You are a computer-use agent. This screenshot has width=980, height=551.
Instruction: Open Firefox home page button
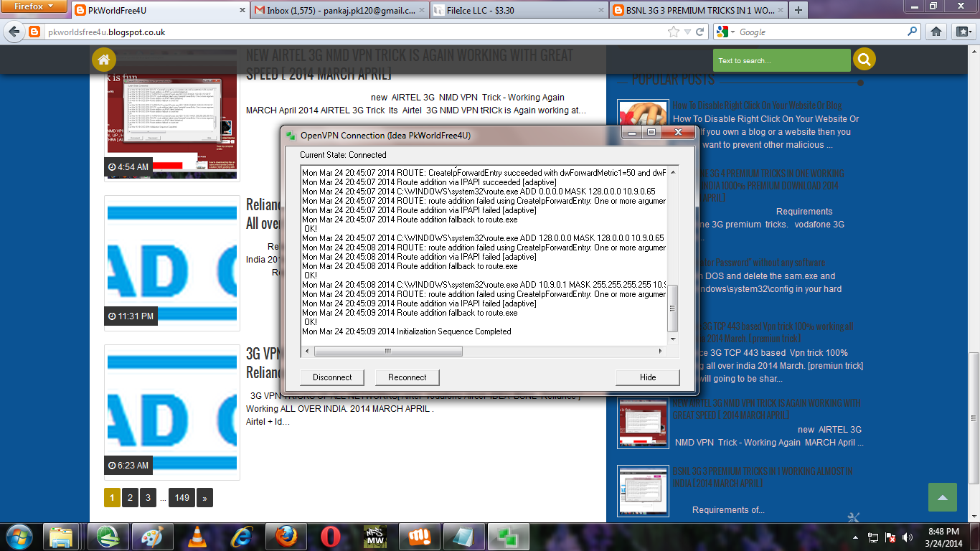[x=936, y=32]
